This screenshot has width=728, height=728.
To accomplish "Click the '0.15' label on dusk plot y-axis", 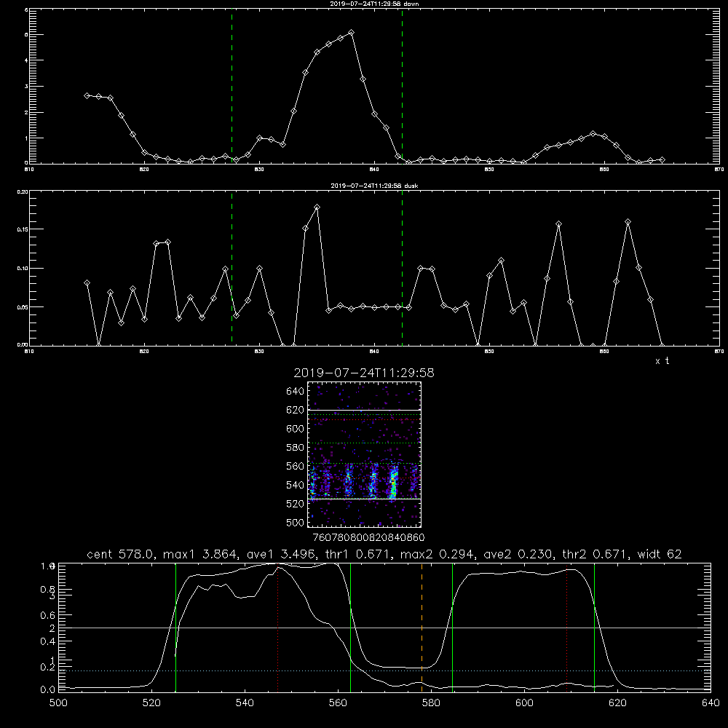I will [22, 229].
